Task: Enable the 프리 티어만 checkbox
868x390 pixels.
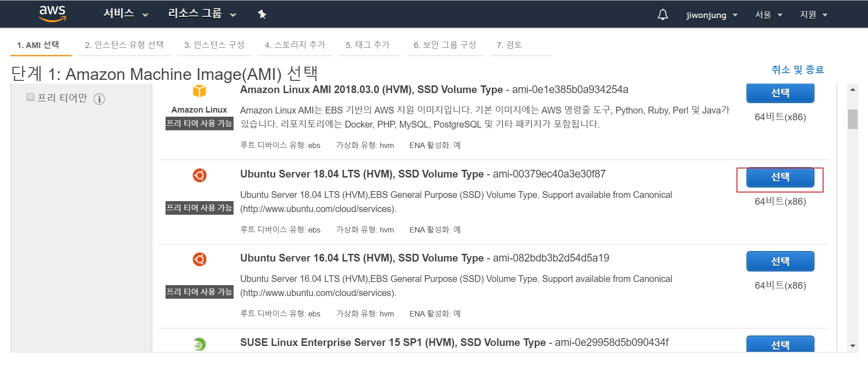Action: coord(30,97)
